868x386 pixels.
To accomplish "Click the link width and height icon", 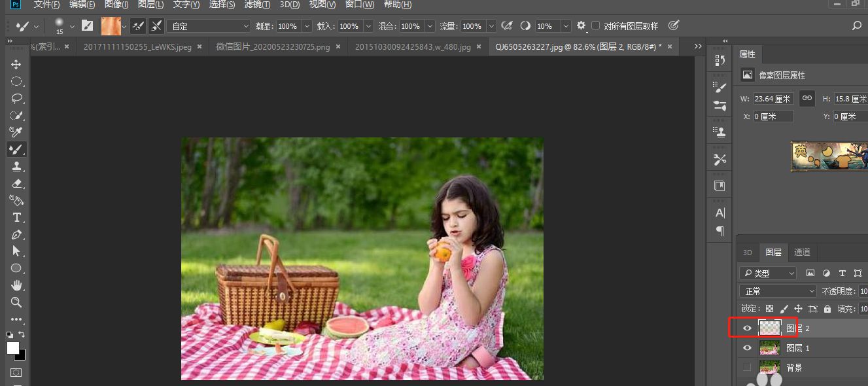I will 807,98.
